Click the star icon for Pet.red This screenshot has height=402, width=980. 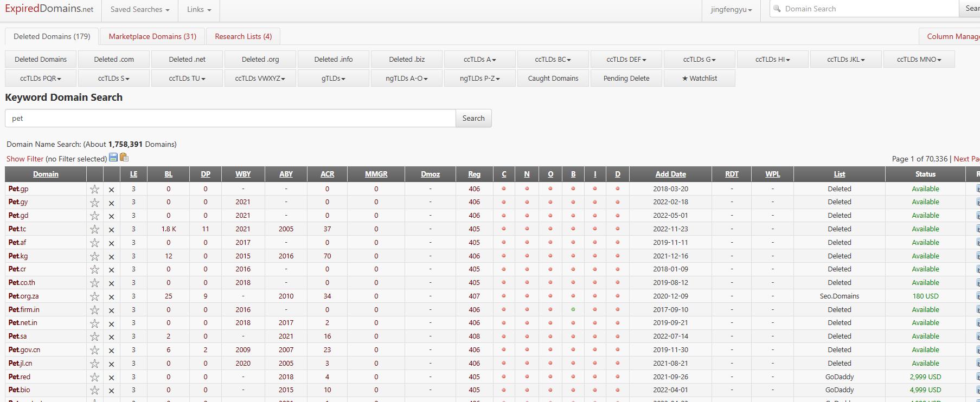94,378
